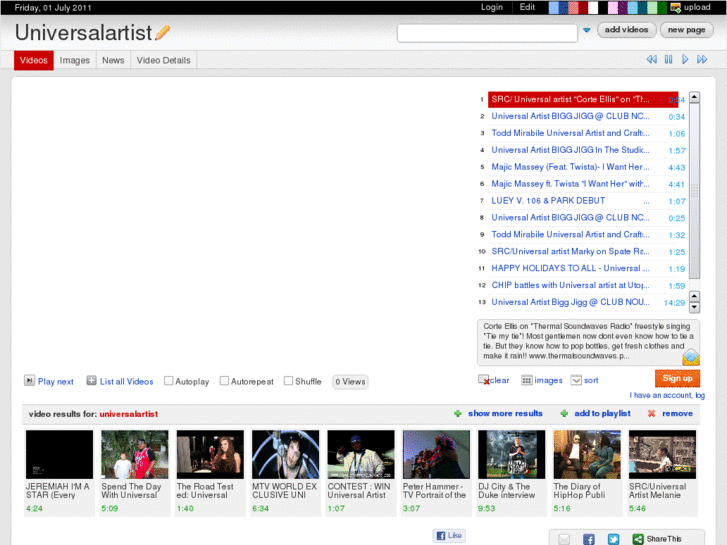This screenshot has width=727, height=545.
Task: Open Spend The Day With Universal thumbnail
Action: (134, 454)
